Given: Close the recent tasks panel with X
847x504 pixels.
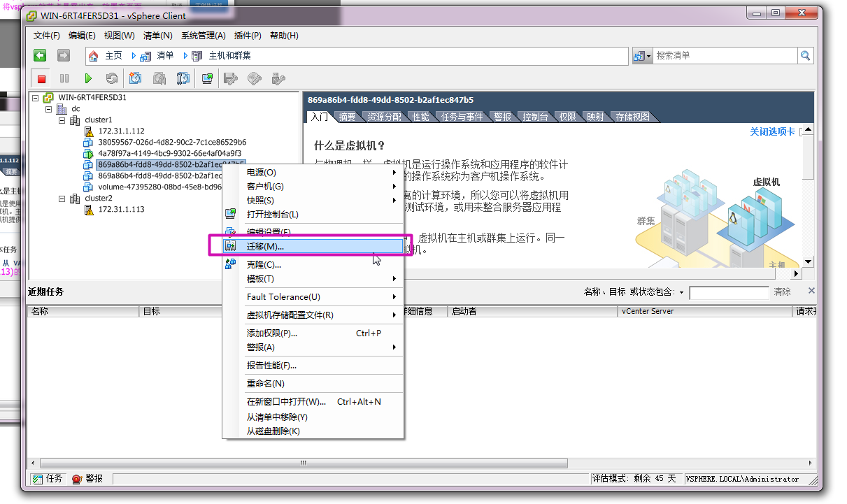Looking at the screenshot, I should pos(811,291).
